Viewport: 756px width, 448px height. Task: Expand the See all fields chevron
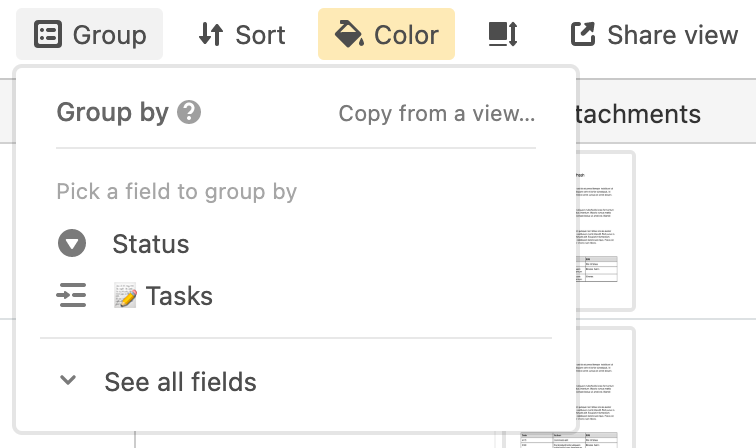(x=68, y=380)
